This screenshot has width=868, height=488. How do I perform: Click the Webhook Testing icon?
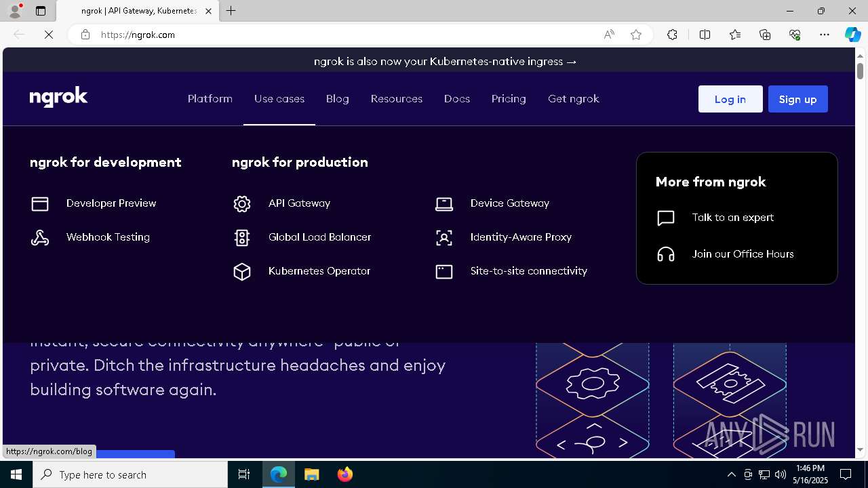pyautogui.click(x=40, y=237)
